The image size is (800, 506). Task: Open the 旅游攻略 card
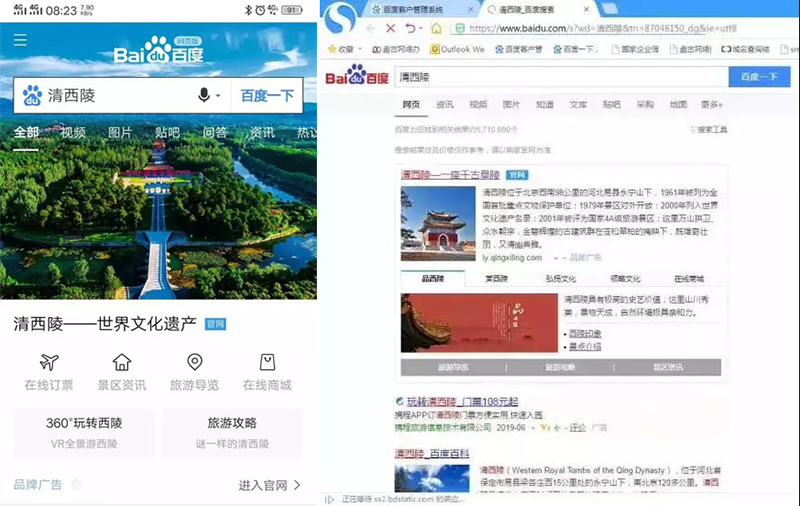[232, 433]
